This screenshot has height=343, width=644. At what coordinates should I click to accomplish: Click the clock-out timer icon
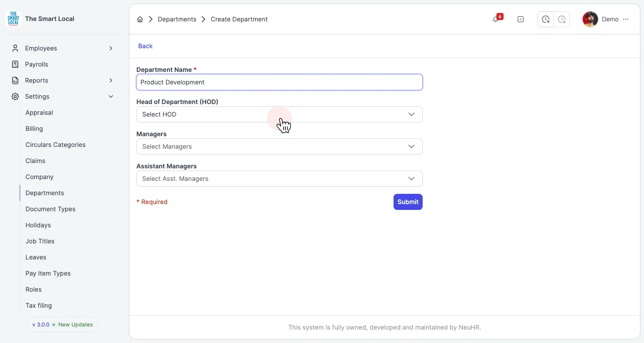pyautogui.click(x=562, y=19)
